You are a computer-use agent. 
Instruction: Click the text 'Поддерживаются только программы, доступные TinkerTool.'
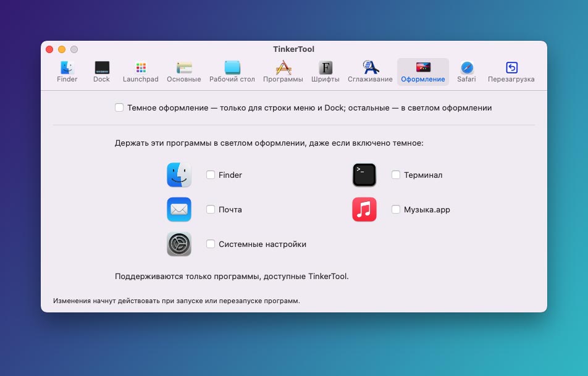pos(232,276)
